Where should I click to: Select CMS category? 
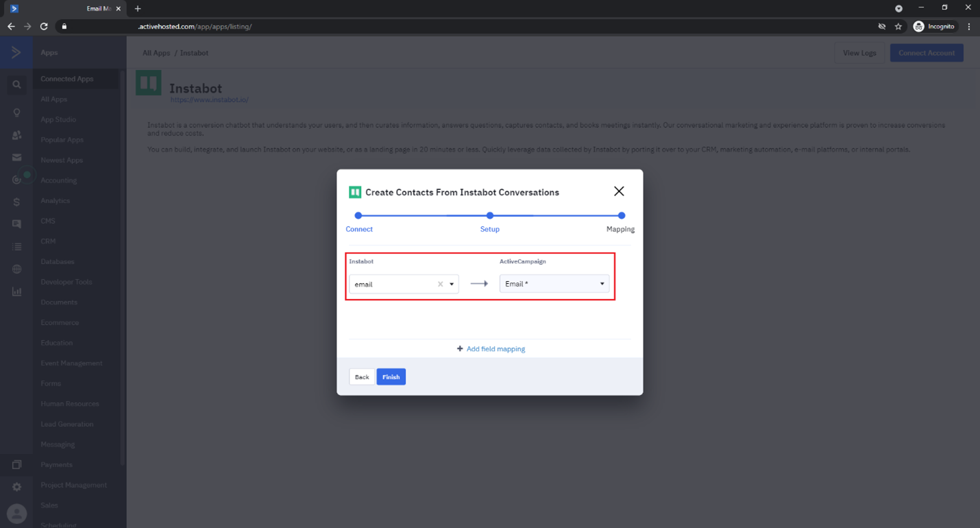pyautogui.click(x=48, y=221)
